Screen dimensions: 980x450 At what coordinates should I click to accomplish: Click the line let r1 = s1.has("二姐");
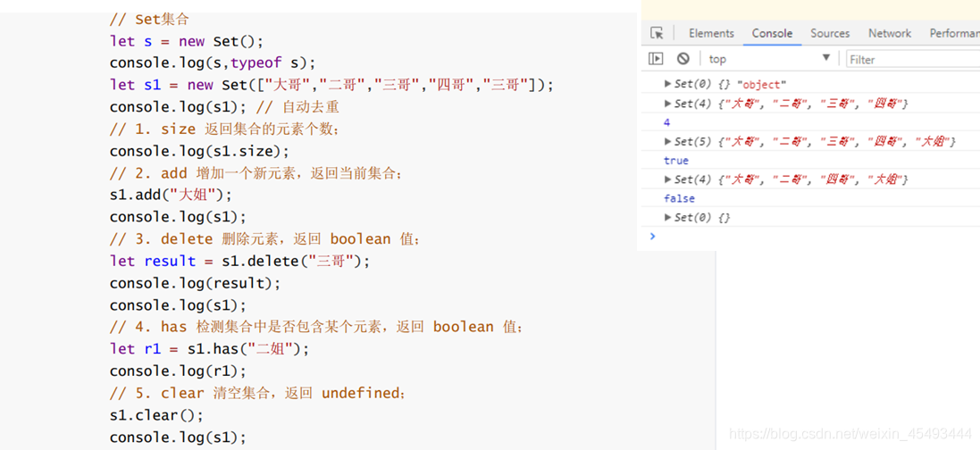pos(209,349)
